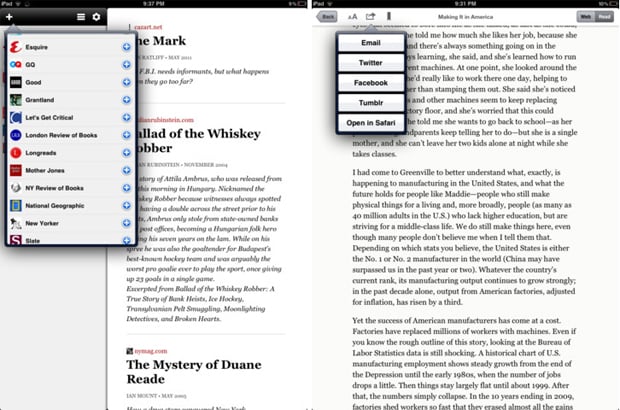The width and height of the screenshot is (620, 410).
Task: Select the Slate list row label
Action: coord(32,240)
